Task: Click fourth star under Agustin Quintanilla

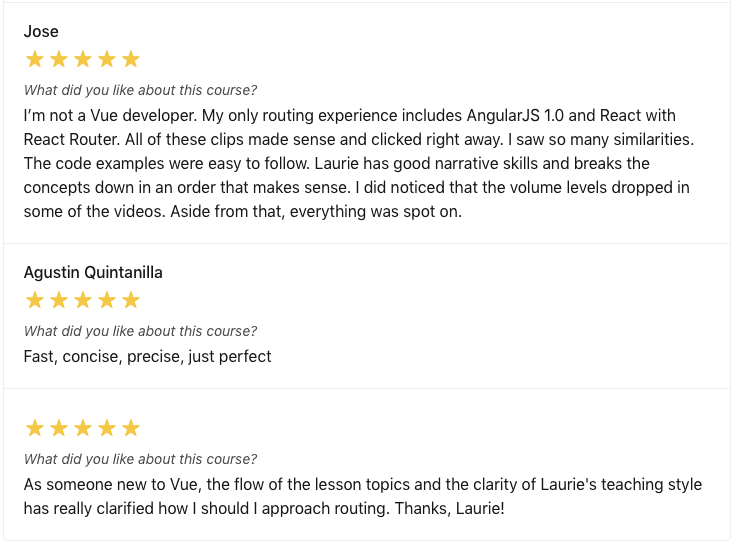Action: coord(107,300)
